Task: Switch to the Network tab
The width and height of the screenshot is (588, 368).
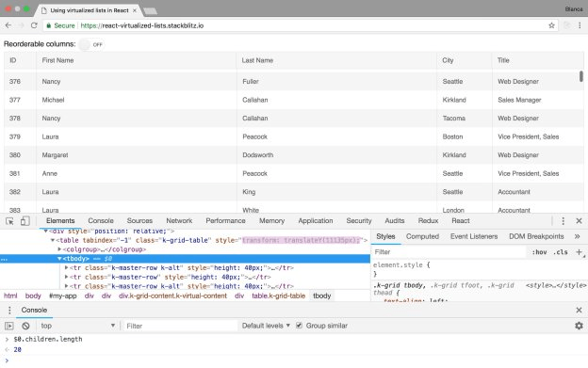Action: point(179,221)
